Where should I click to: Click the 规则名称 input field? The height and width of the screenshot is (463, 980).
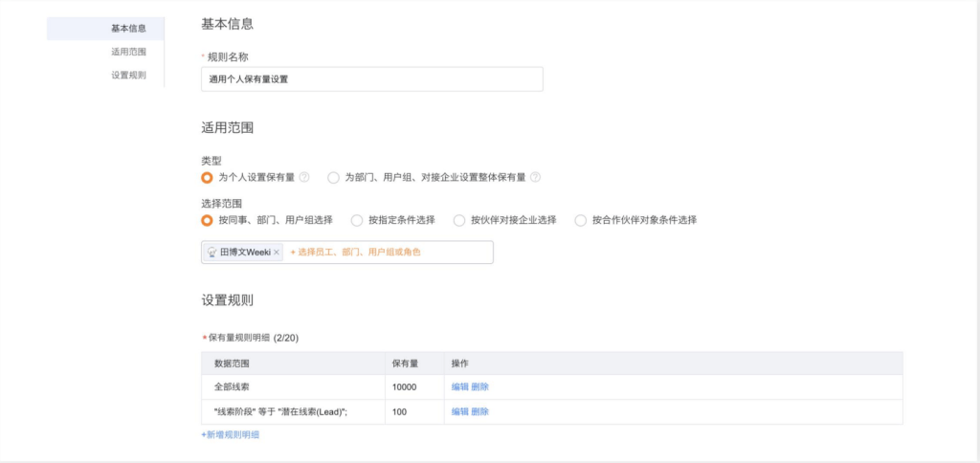pos(371,79)
